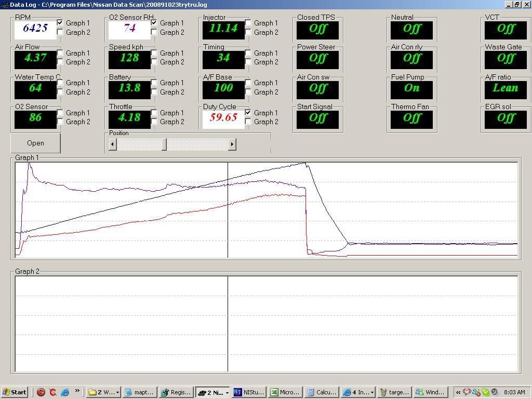Check Graph 1 for Timing
The image size is (532, 399).
pos(248,53)
